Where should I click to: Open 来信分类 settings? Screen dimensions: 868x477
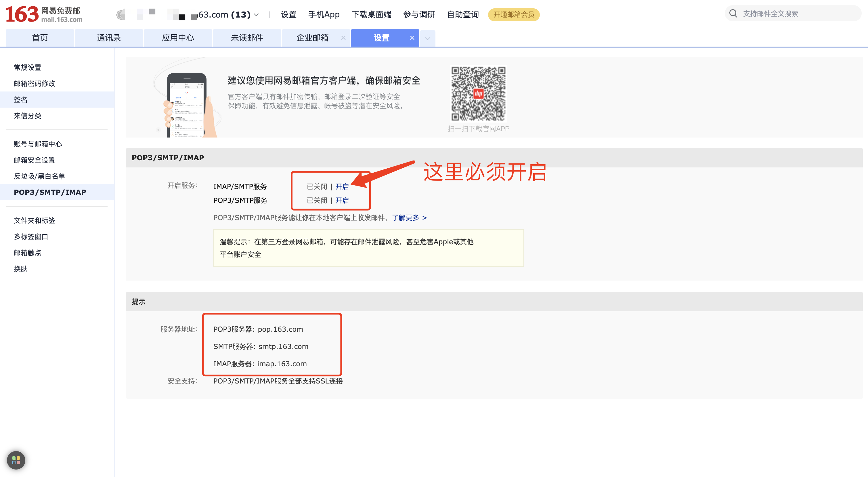28,116
